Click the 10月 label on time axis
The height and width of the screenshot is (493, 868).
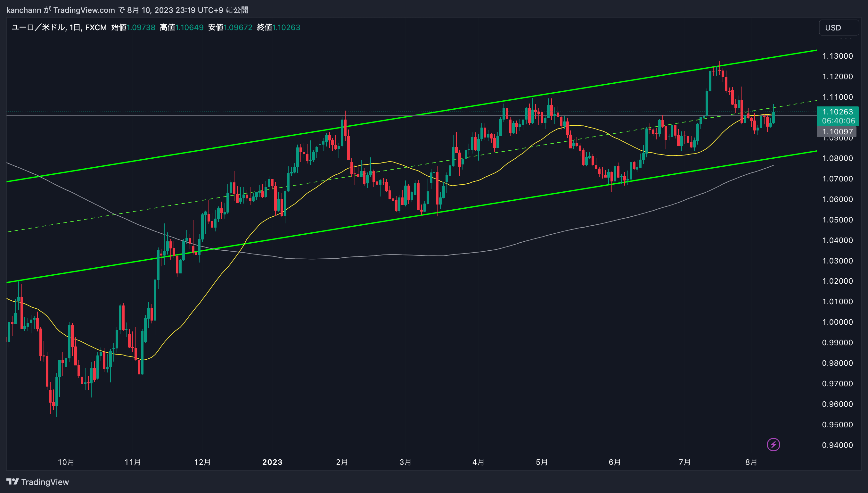[x=66, y=462]
